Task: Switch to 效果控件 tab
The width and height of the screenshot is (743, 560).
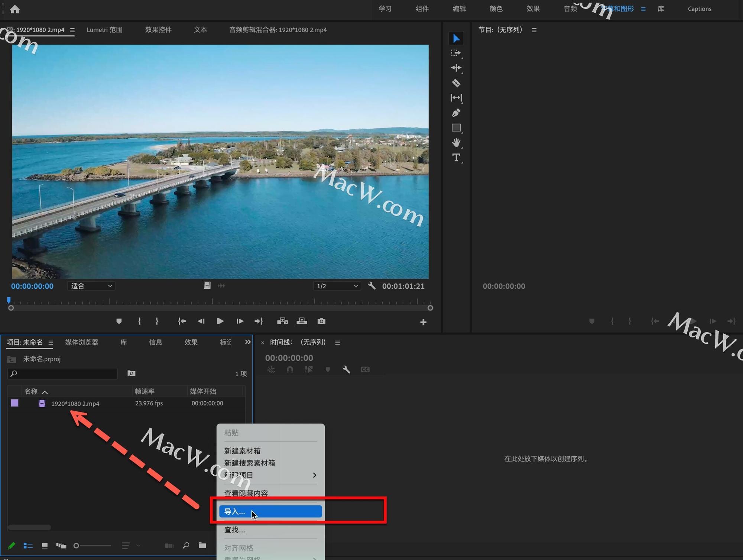Action: point(158,30)
